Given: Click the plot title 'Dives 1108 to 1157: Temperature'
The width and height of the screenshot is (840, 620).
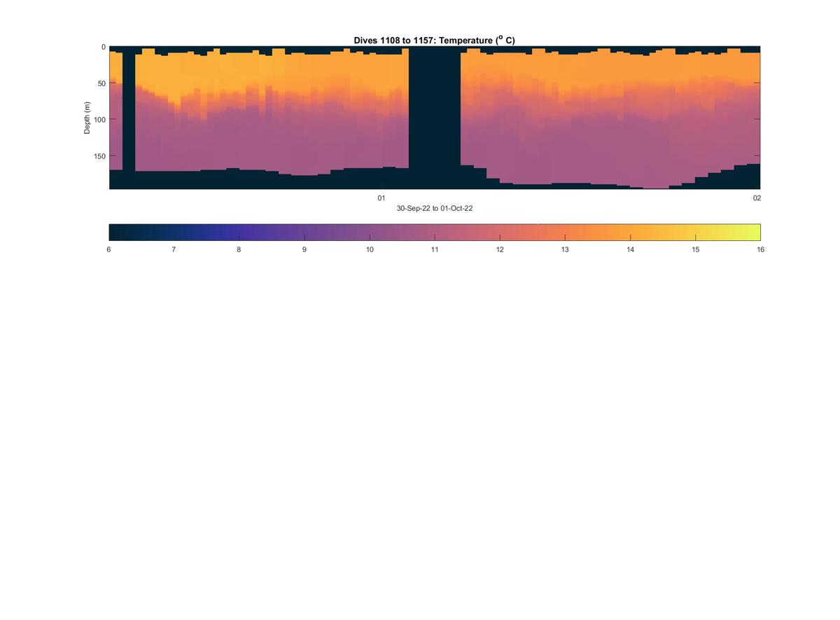Looking at the screenshot, I should click(434, 41).
